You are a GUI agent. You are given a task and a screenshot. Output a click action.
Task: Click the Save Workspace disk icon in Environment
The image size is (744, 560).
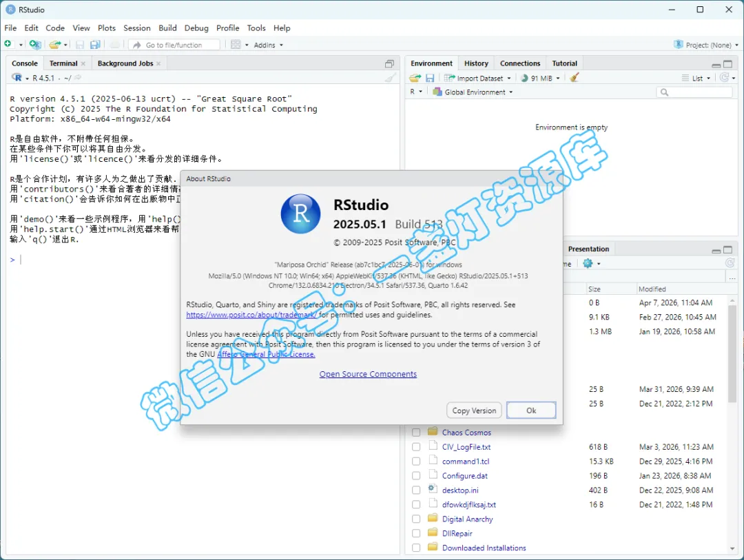430,78
